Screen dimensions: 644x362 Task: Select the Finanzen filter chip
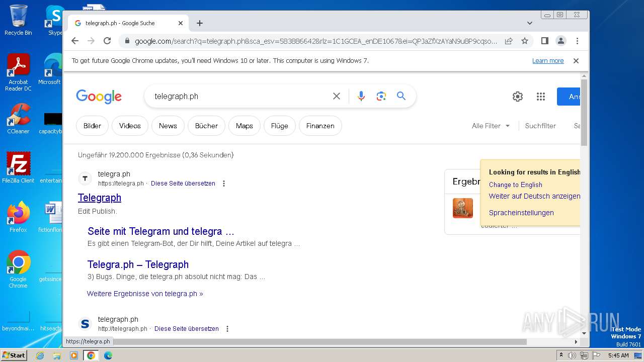coord(320,126)
